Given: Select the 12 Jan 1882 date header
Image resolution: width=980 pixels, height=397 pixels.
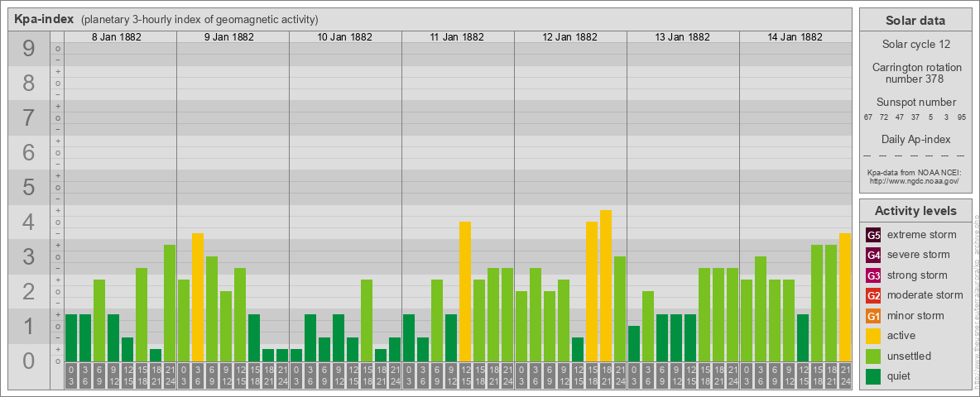Looking at the screenshot, I should 569,37.
